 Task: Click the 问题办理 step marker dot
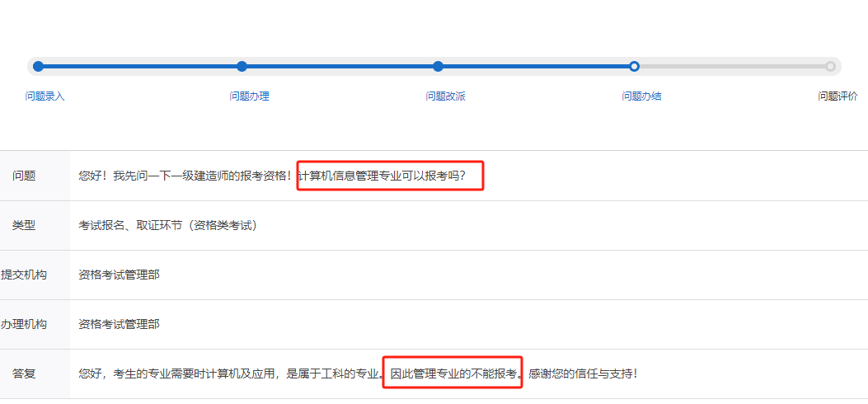point(242,67)
